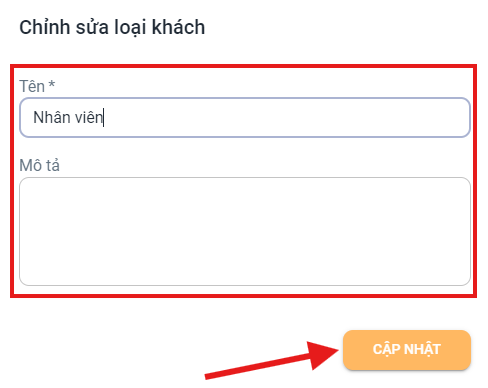Click the word 'khách' in the dialog title
488x388 pixels.
pyautogui.click(x=178, y=27)
